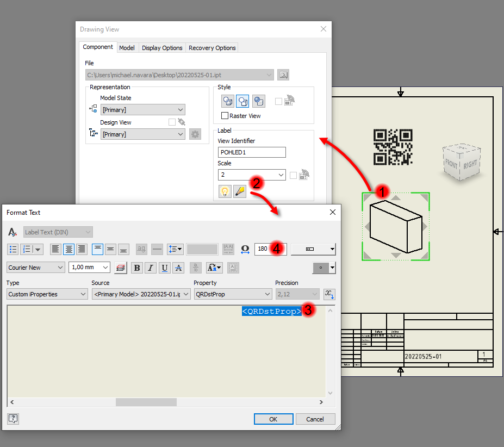Image resolution: width=504 pixels, height=447 pixels.
Task: Click bullet list icon in Format Text
Action: [x=13, y=249]
